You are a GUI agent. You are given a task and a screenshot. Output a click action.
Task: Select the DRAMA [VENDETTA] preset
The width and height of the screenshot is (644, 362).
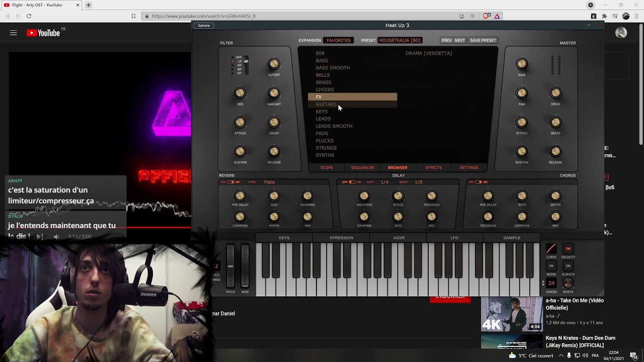click(x=429, y=53)
